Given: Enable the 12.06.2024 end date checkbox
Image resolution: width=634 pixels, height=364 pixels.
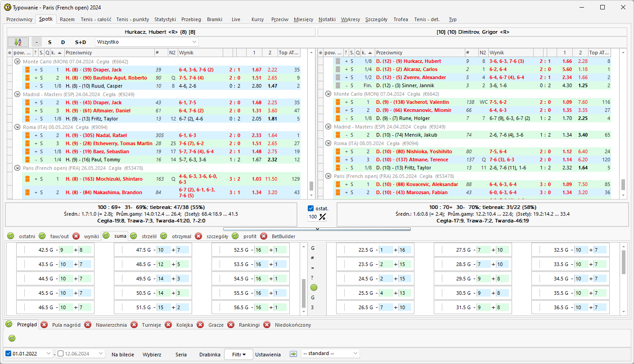Looking at the screenshot, I should [61, 354].
